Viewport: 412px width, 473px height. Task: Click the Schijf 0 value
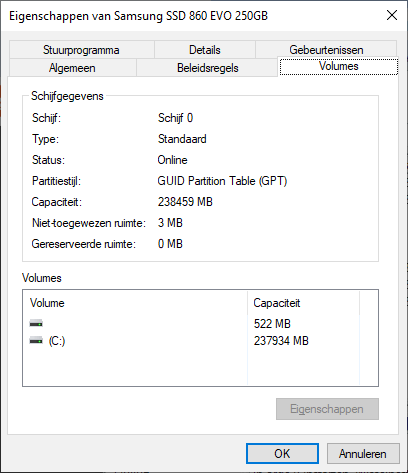click(x=175, y=118)
